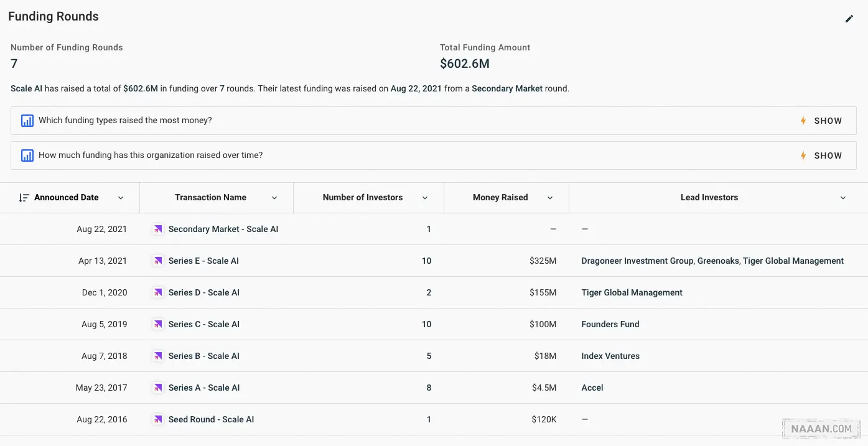Open the Series C - Scale AI transaction

tap(203, 325)
